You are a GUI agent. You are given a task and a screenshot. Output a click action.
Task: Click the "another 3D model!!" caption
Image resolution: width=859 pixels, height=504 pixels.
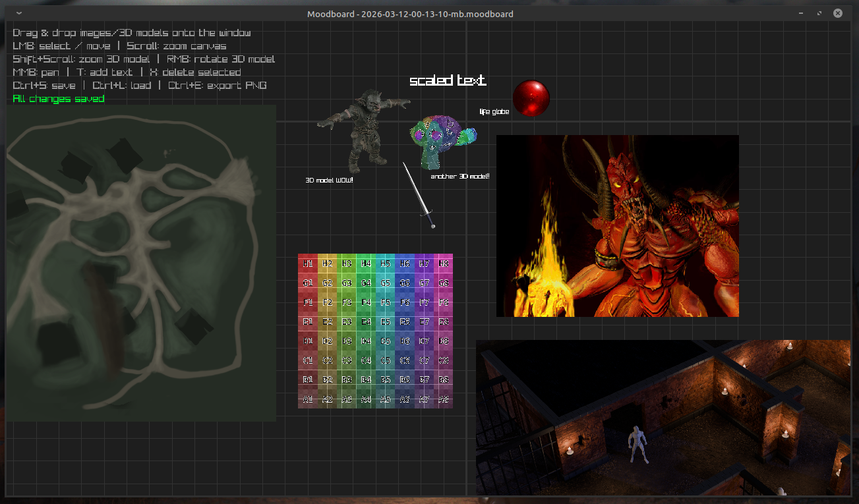(460, 177)
